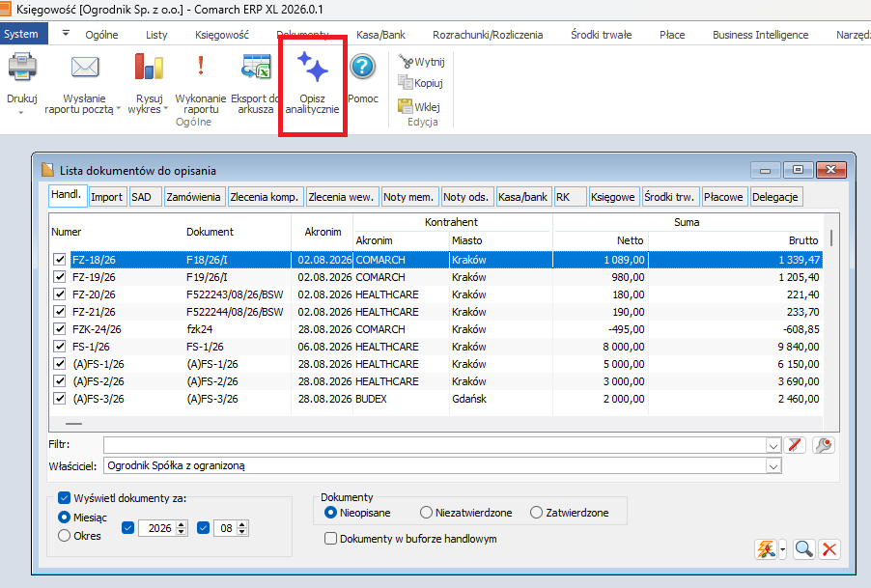Open quick access toolbar customize arrow
Image resolution: width=871 pixels, height=588 pixels.
point(66,34)
